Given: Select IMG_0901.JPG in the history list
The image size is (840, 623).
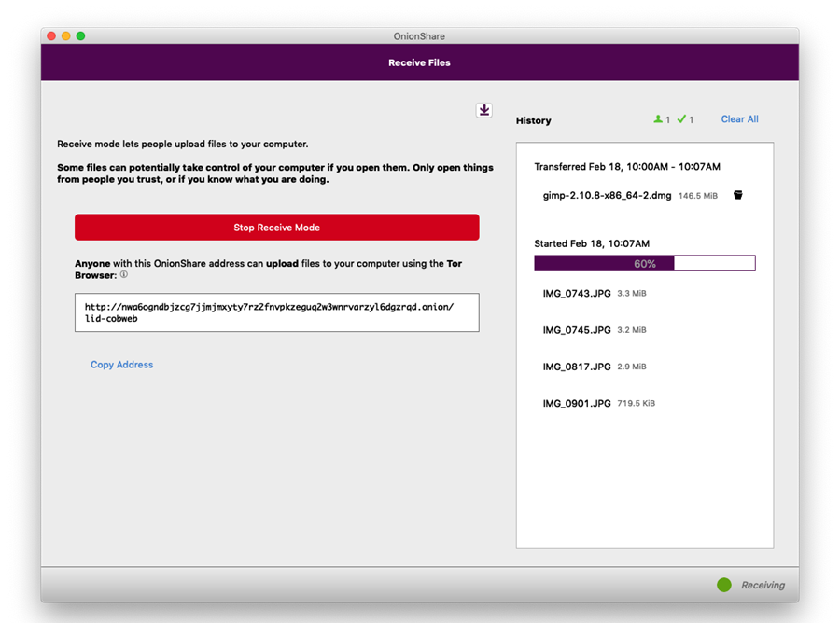Looking at the screenshot, I should coord(577,403).
